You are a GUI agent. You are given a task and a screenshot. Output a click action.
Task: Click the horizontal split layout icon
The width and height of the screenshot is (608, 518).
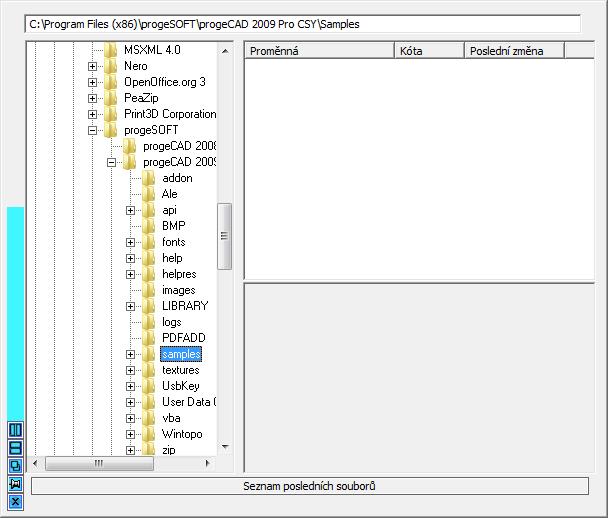(15, 448)
